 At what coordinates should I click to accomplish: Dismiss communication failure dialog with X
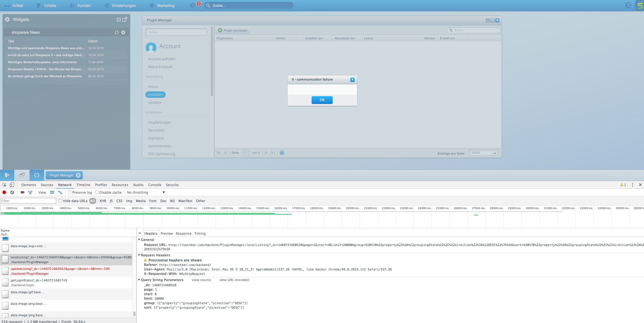[352, 80]
